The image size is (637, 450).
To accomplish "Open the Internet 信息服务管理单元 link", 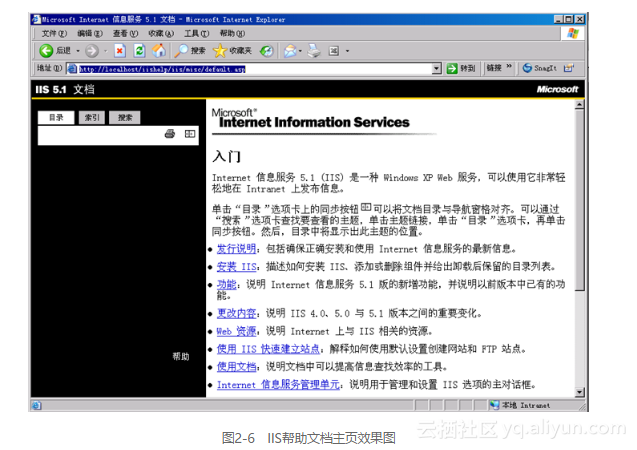I will [x=278, y=385].
